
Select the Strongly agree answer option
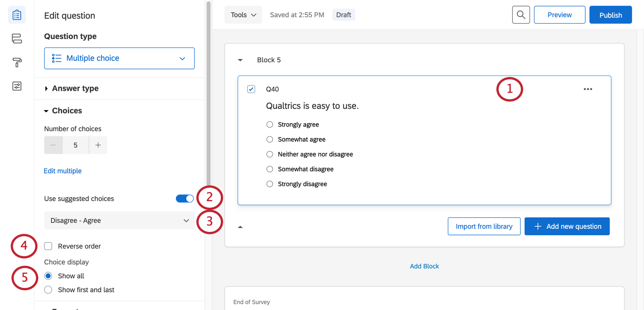coord(269,124)
